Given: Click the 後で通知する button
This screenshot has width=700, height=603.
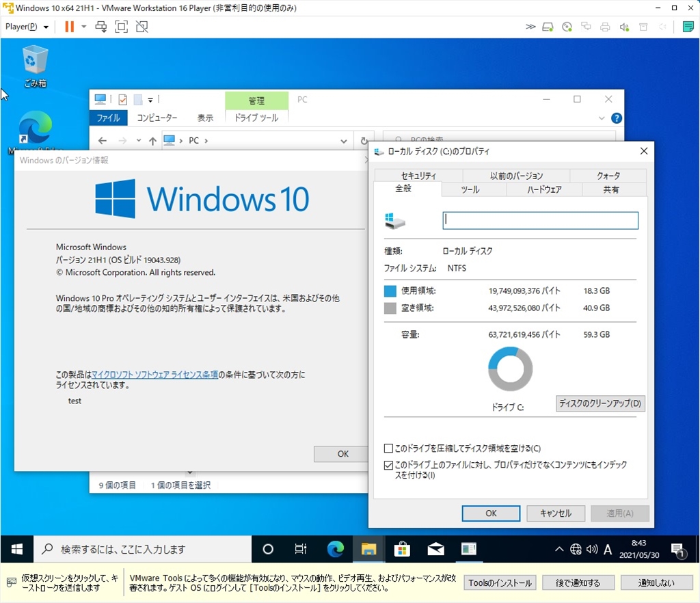Looking at the screenshot, I should pyautogui.click(x=578, y=583).
